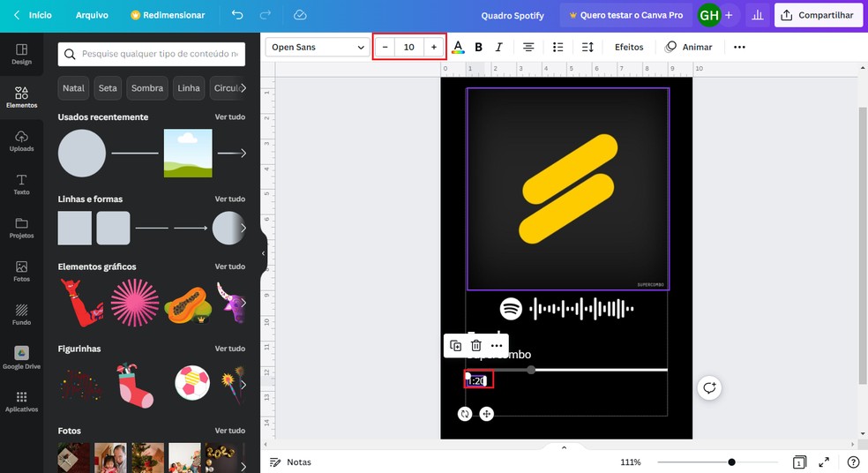Click the zoom level slider

point(731,462)
